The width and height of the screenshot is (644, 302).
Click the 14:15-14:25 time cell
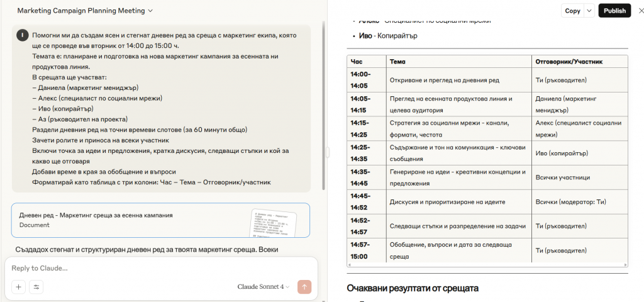point(367,128)
